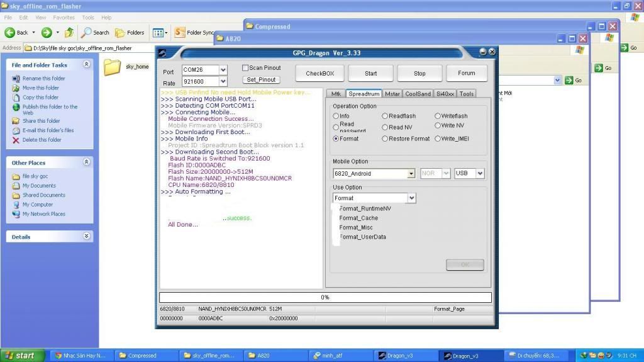Image resolution: width=644 pixels, height=362 pixels.
Task: Click E-mail this folder's files
Action: pyautogui.click(x=48, y=130)
